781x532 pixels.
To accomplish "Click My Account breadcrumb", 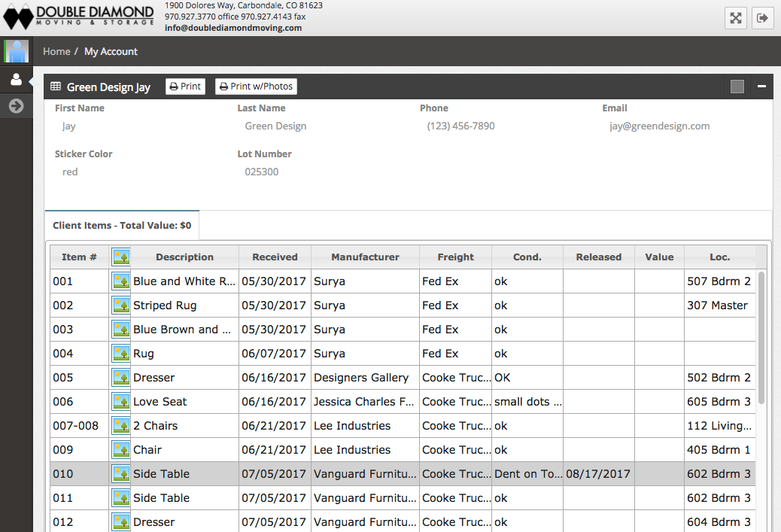I will coord(111,51).
